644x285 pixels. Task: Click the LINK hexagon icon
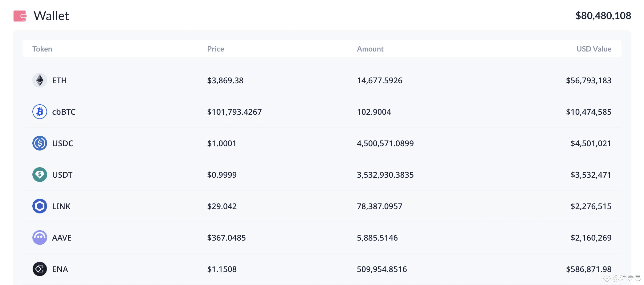click(40, 206)
